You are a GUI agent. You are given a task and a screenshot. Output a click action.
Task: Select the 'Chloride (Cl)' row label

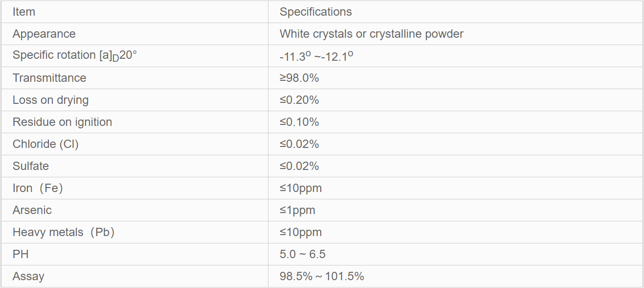pyautogui.click(x=45, y=144)
